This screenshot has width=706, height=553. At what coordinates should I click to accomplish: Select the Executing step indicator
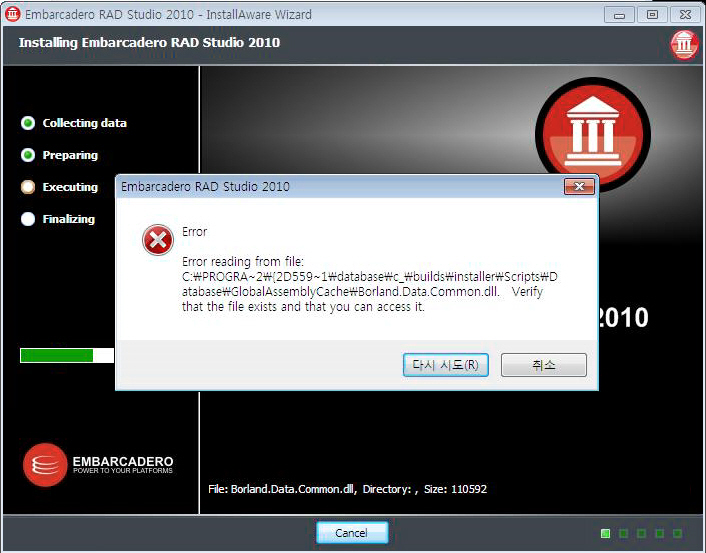pyautogui.click(x=28, y=187)
